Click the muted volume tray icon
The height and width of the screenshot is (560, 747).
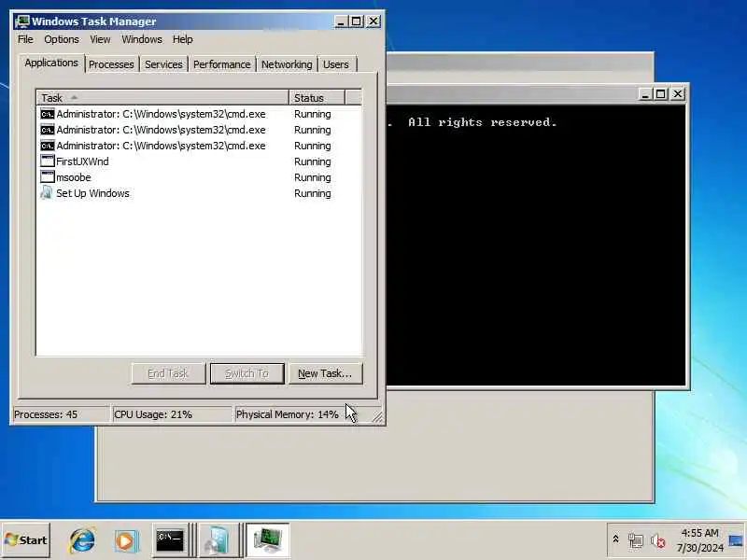click(658, 541)
